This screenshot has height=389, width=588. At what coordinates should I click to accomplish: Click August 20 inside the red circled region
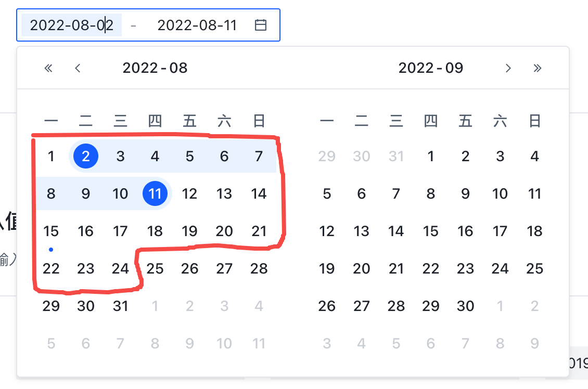(x=224, y=231)
